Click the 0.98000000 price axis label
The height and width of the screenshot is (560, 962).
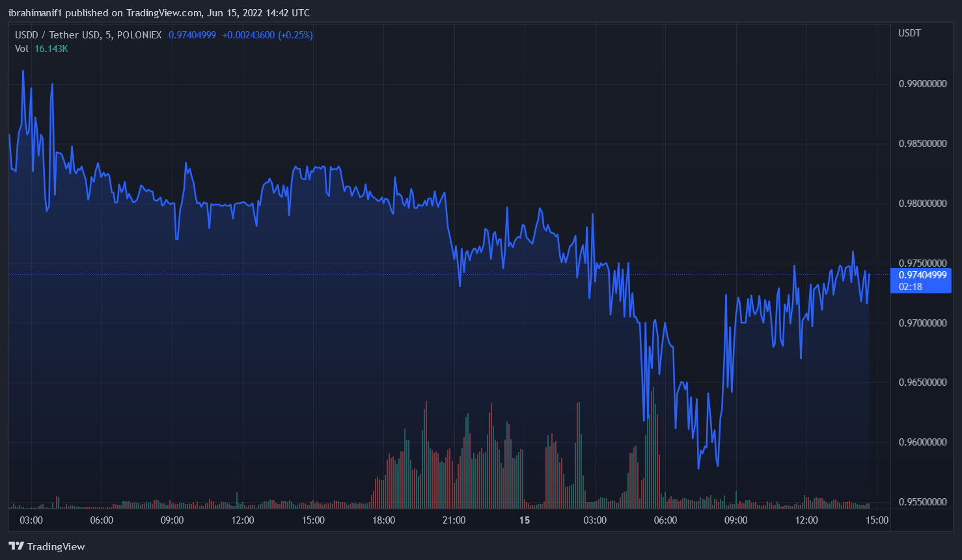[922, 204]
